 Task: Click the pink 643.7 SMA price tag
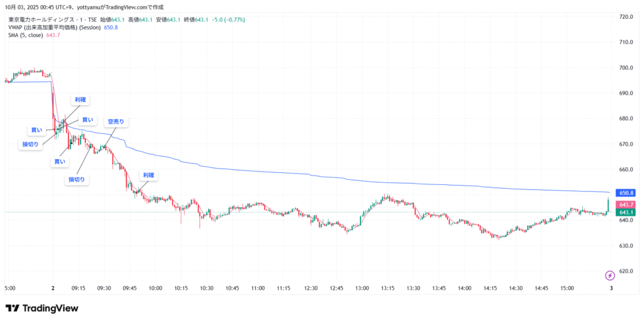pos(627,205)
